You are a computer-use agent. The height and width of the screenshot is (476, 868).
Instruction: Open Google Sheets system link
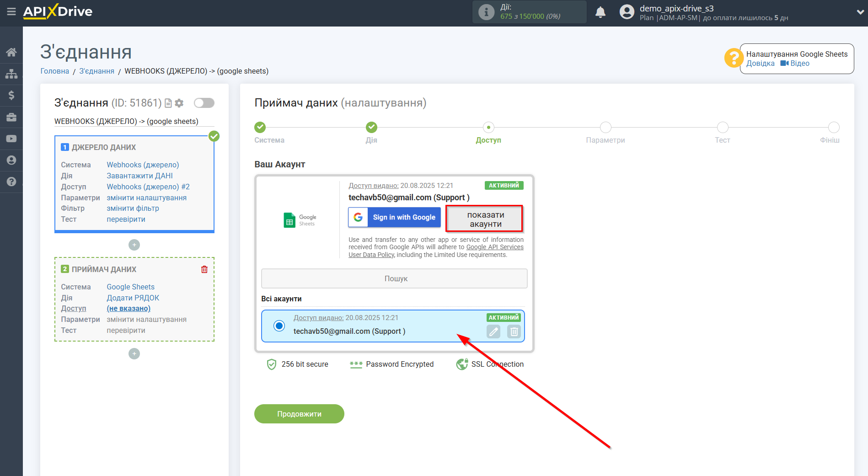(131, 287)
